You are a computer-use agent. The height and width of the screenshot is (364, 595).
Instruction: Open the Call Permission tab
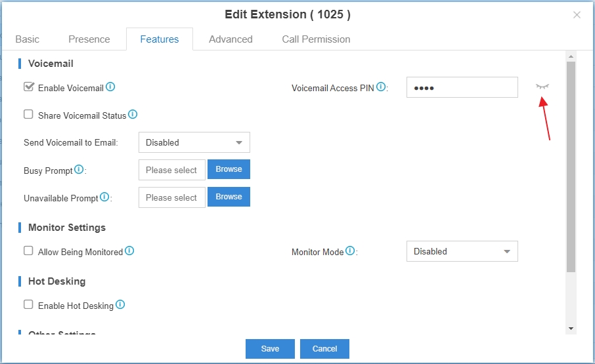pos(316,39)
